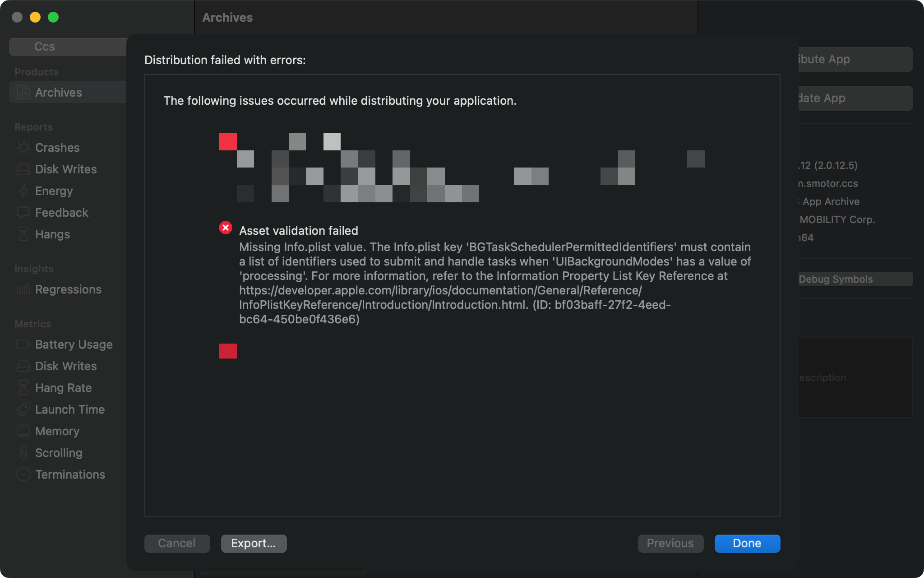Click the Hangs hourglass icon

[23, 234]
